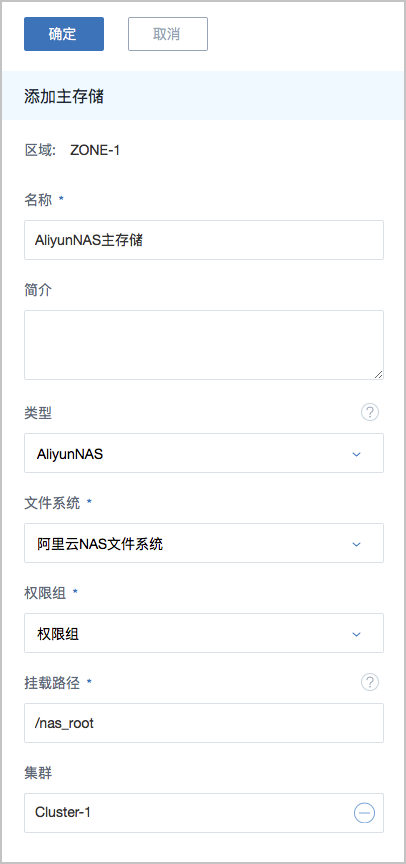Click the 文件系统 field label

[x=52, y=503]
